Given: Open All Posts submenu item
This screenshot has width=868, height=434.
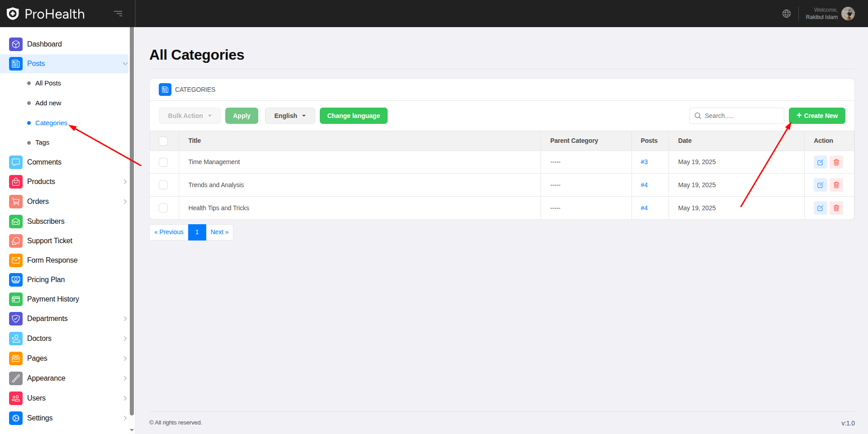Looking at the screenshot, I should [48, 83].
